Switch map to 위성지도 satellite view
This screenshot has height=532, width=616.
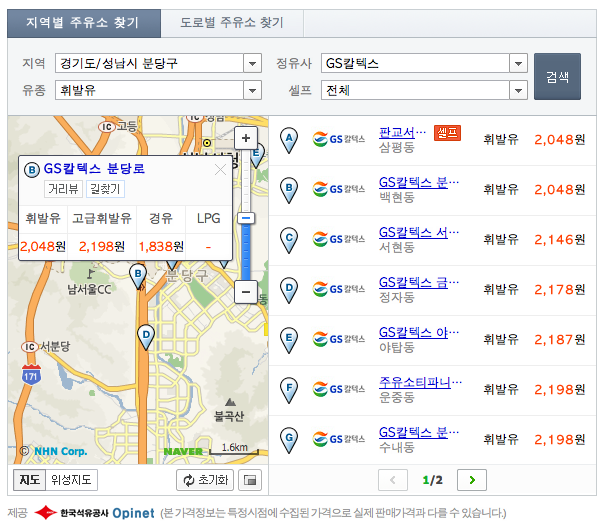[x=72, y=480]
